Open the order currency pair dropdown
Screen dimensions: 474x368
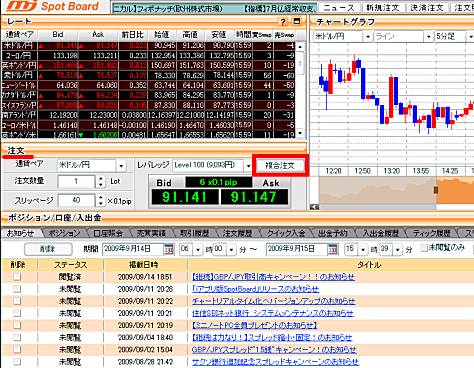[x=121, y=165]
